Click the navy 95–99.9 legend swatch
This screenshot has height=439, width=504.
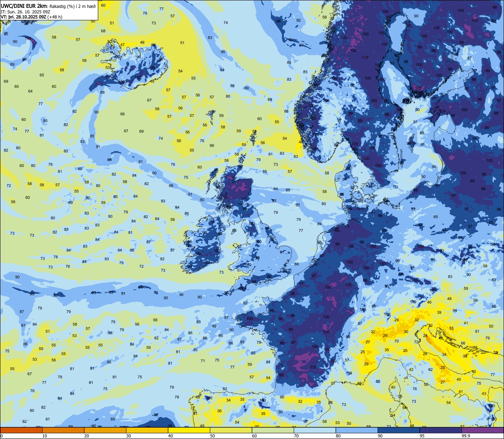441,430
